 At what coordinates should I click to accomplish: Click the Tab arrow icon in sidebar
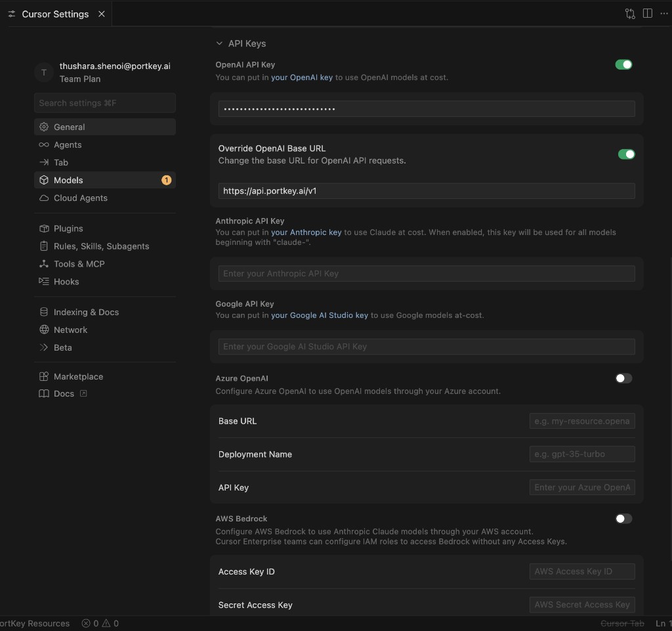point(44,162)
